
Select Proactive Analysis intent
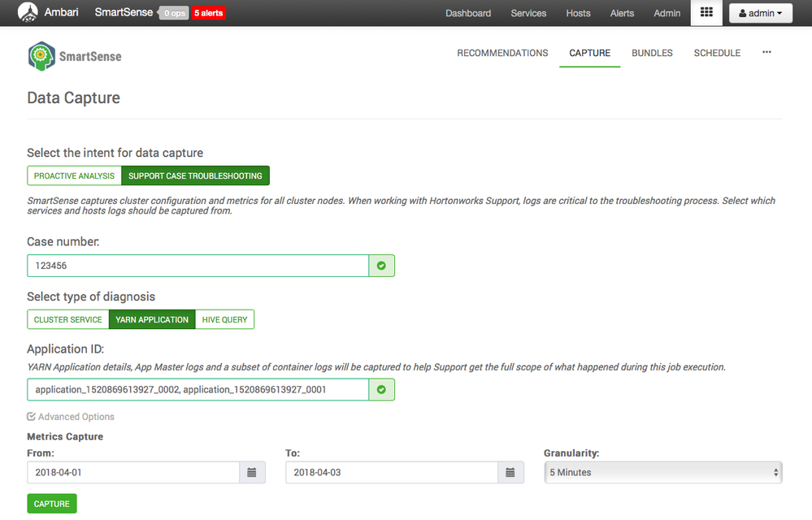(74, 176)
